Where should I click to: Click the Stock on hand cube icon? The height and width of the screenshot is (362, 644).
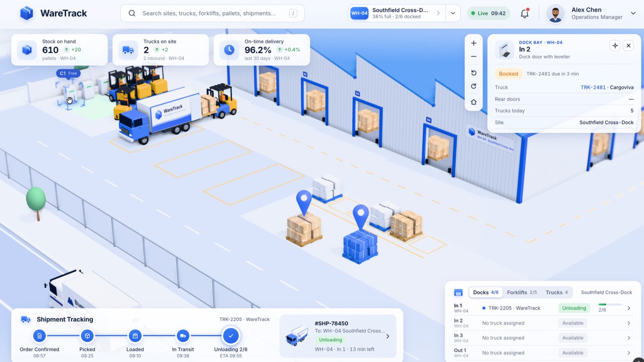coord(27,50)
